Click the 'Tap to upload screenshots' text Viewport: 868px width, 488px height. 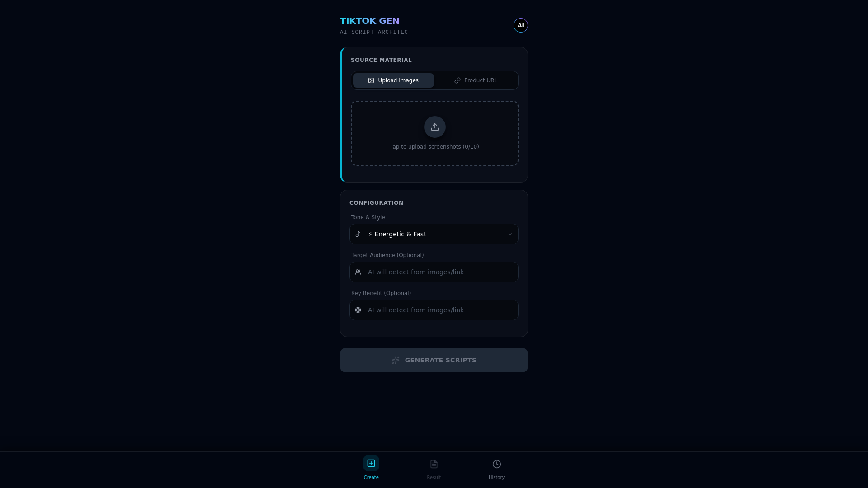434,147
